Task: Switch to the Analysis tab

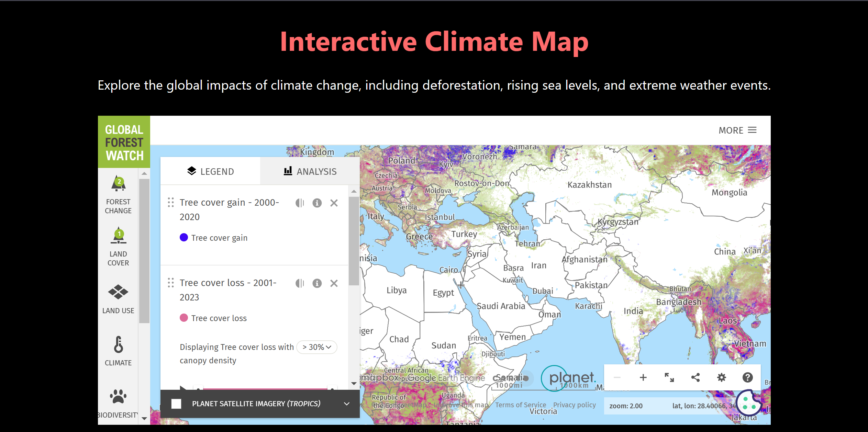Action: [310, 171]
